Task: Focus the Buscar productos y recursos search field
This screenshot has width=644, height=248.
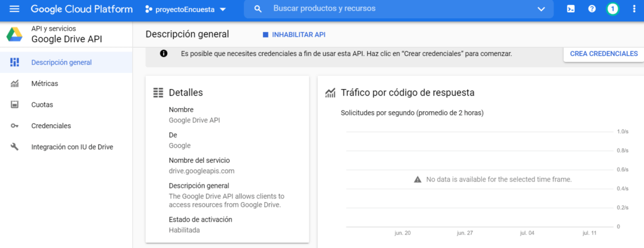Action: click(398, 9)
